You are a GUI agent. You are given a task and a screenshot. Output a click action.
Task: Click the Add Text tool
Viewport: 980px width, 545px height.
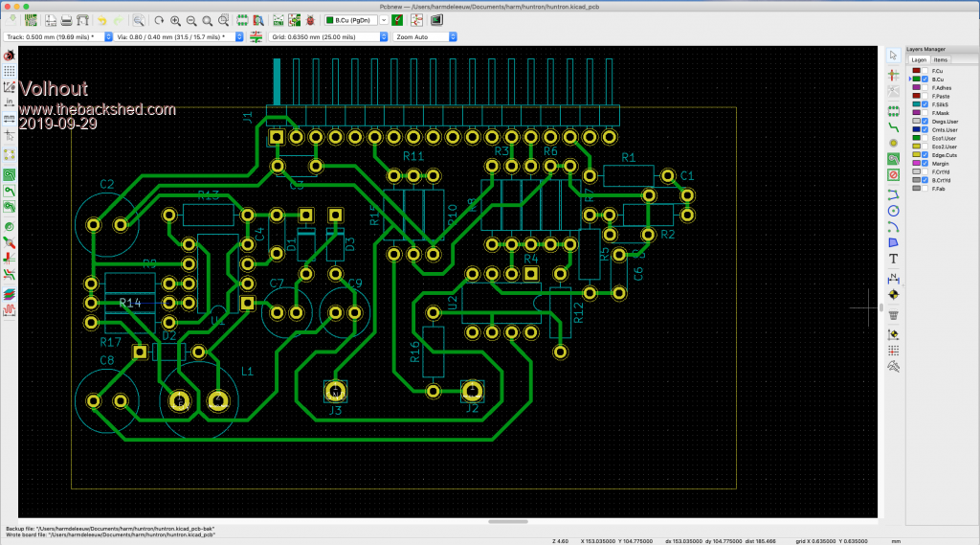(893, 259)
